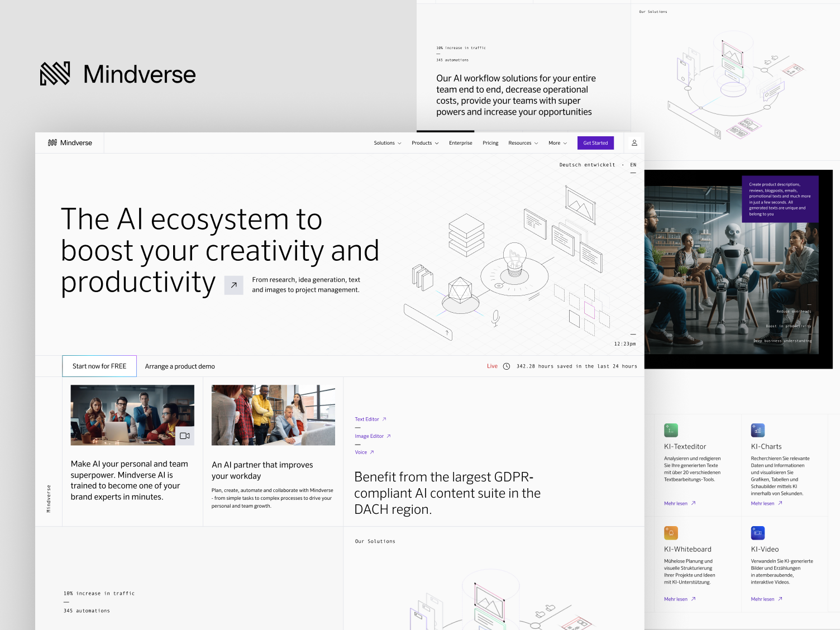The width and height of the screenshot is (840, 630).
Task: Open the Pricing page from the menu
Action: tap(490, 142)
